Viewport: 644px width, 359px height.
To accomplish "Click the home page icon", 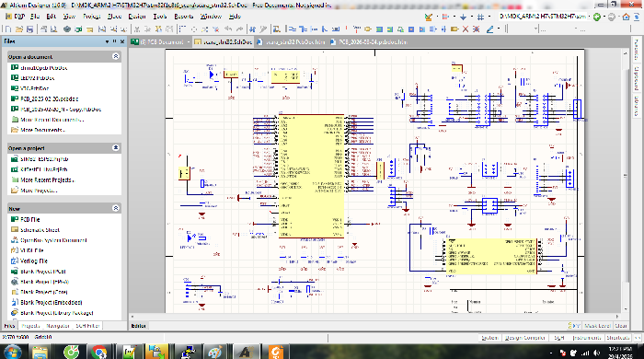I will [x=626, y=17].
